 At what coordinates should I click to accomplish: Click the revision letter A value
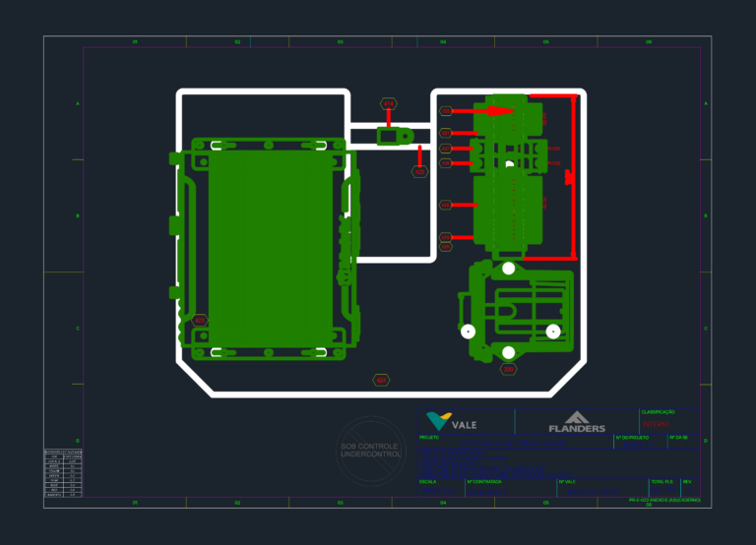point(690,491)
